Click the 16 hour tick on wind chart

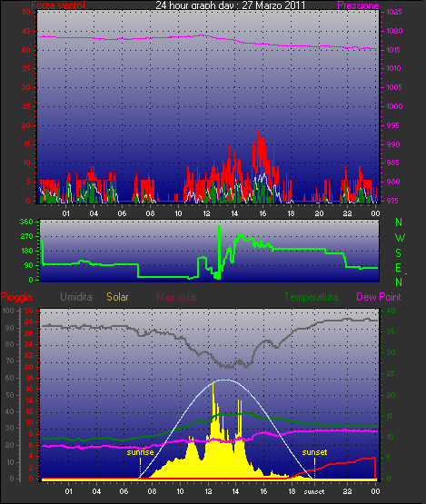[x=263, y=213]
